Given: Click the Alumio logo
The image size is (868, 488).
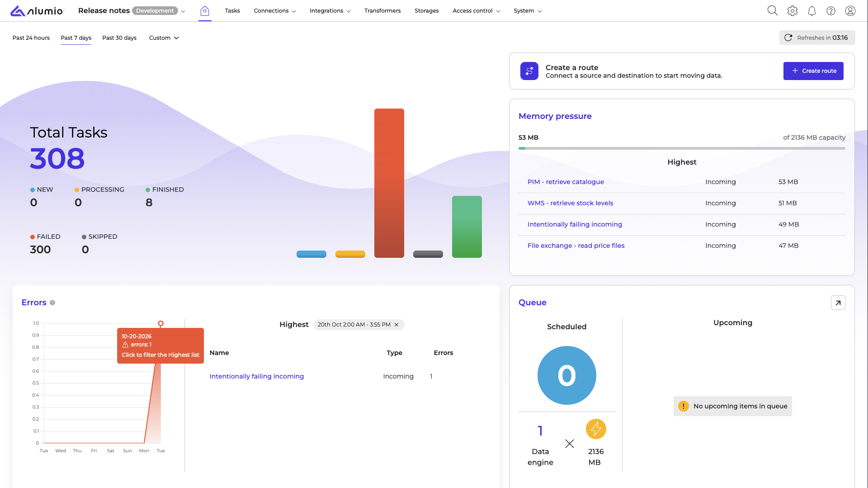Looking at the screenshot, I should (37, 11).
